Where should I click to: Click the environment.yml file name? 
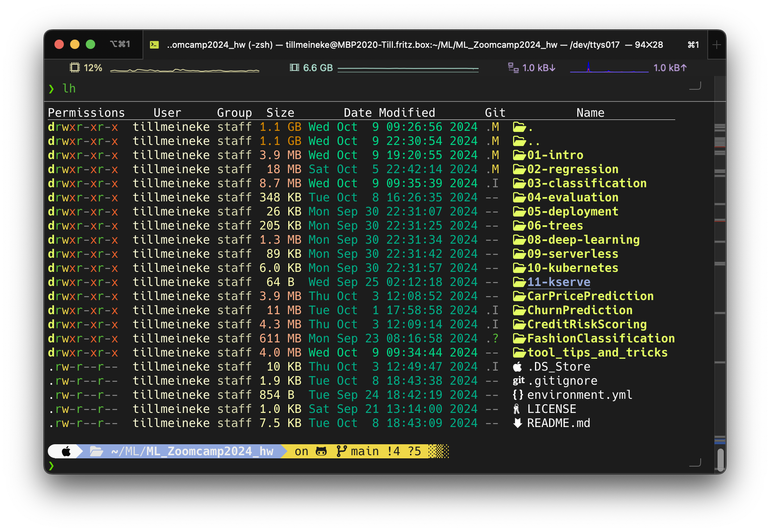point(580,395)
